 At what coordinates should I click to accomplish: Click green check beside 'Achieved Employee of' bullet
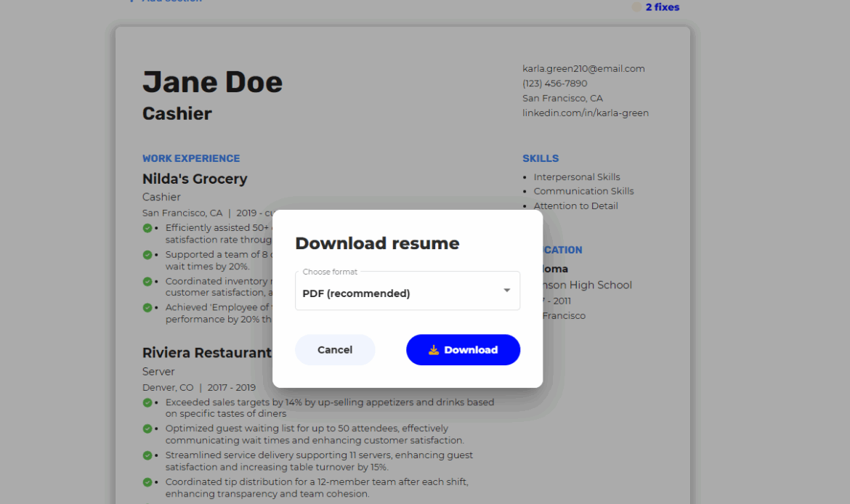(147, 308)
